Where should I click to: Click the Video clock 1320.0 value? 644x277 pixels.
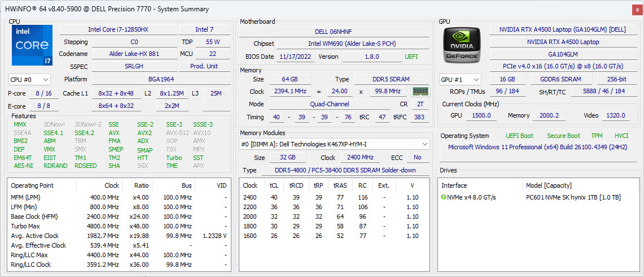click(x=616, y=116)
